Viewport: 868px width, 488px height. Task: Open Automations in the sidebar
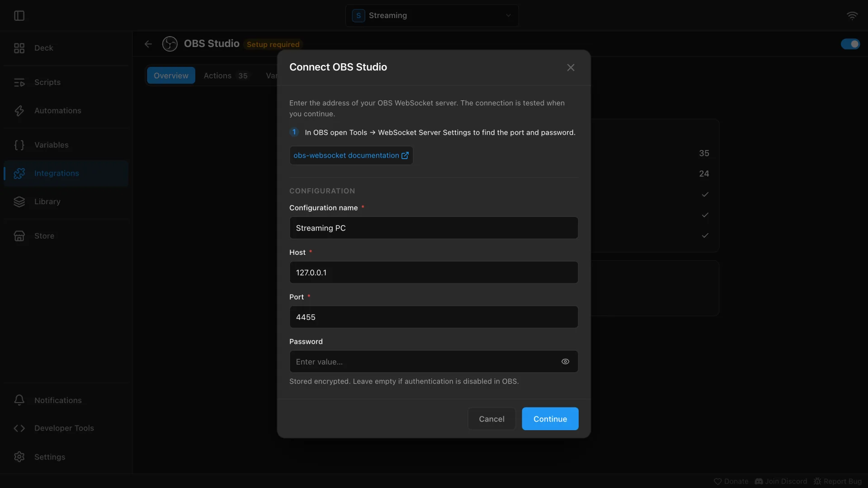[66, 111]
